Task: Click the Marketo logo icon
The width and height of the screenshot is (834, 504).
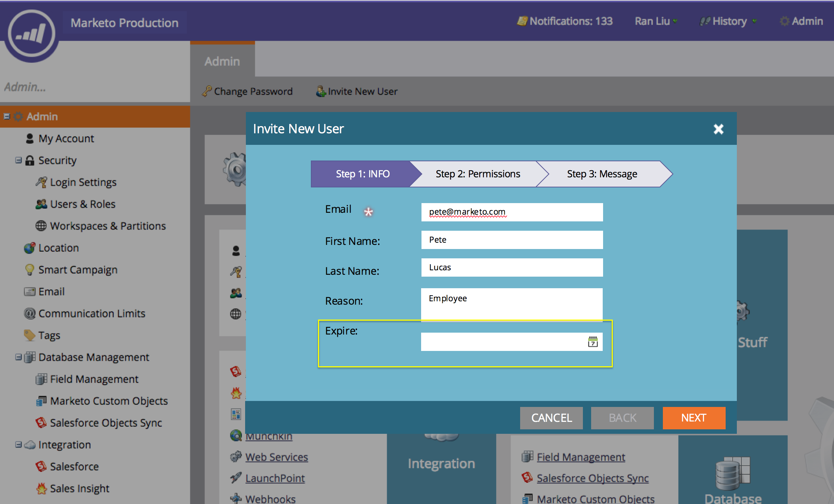Action: [x=31, y=34]
